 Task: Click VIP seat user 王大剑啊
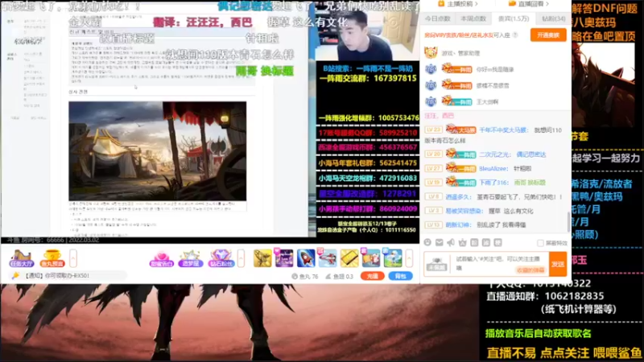click(487, 102)
